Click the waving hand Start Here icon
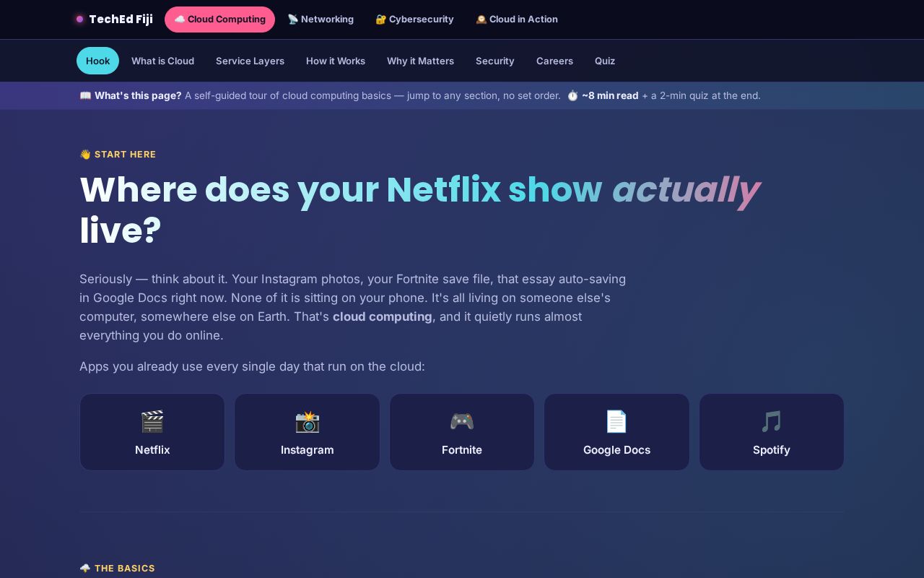Image resolution: width=924 pixels, height=578 pixels. coord(85,155)
